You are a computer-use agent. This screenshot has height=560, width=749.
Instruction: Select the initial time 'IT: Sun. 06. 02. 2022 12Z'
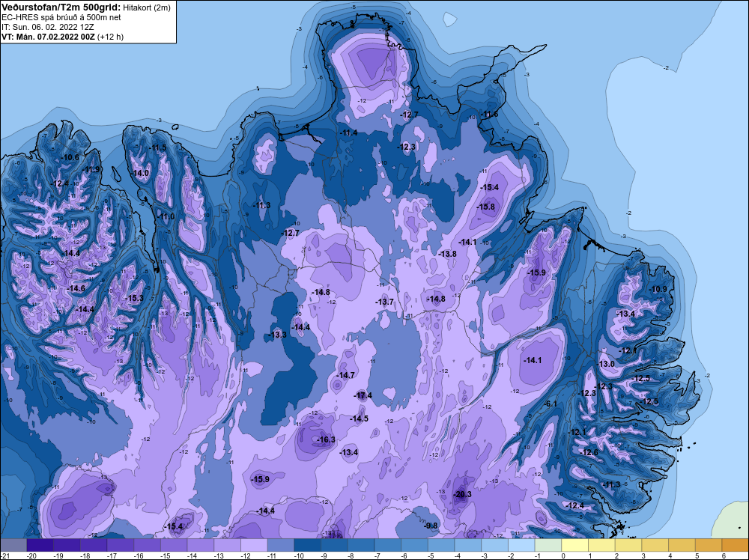click(48, 27)
